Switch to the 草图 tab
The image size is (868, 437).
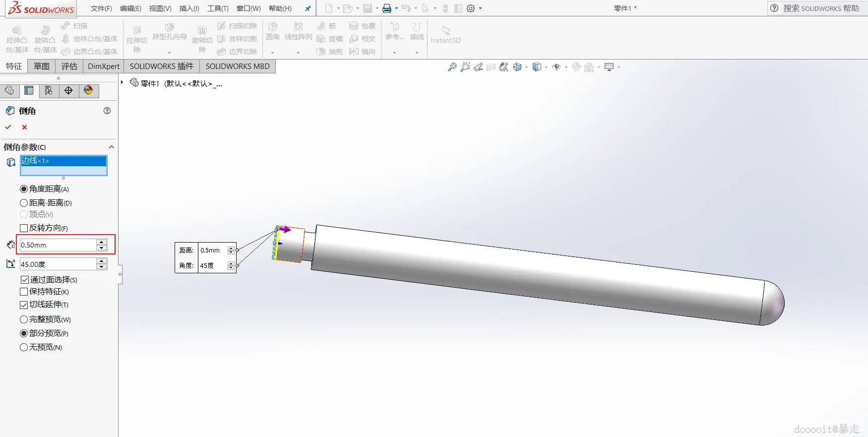click(x=42, y=66)
